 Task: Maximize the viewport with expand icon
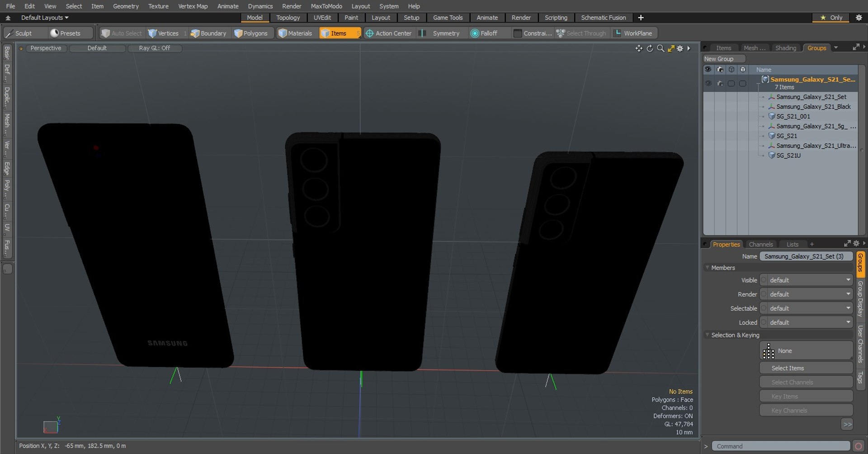coord(671,48)
